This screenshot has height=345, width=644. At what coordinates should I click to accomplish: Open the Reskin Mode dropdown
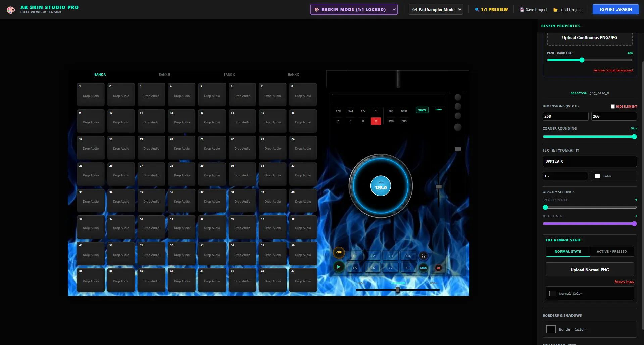(x=354, y=9)
